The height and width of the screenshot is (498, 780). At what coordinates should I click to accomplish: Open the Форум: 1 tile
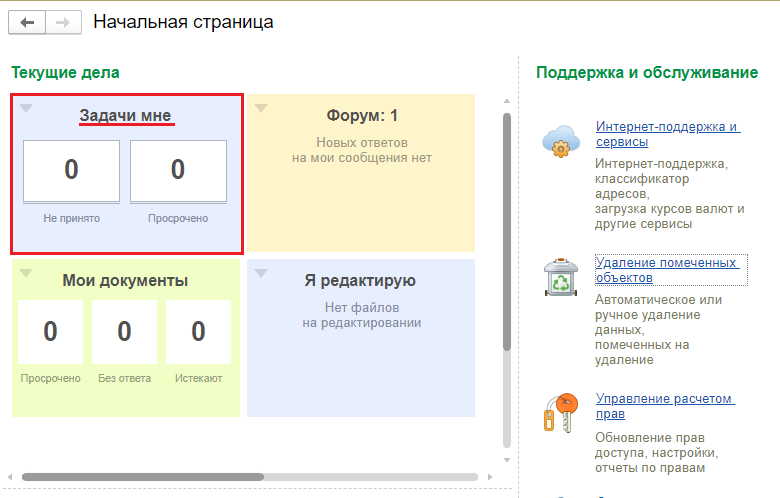362,115
